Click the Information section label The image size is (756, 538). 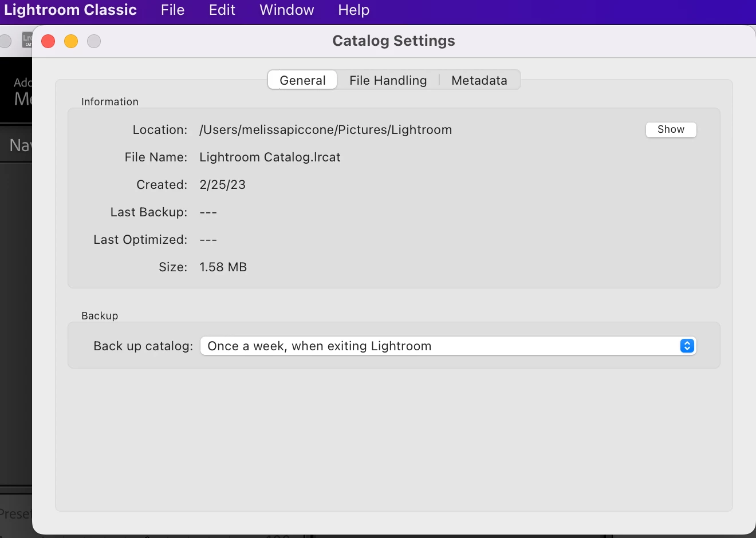click(110, 102)
